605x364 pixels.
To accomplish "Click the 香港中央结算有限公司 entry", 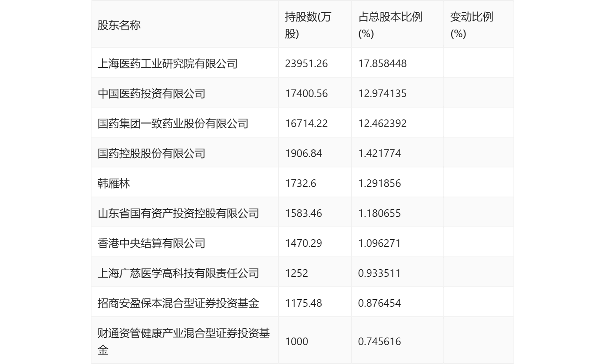I will pyautogui.click(x=151, y=243).
